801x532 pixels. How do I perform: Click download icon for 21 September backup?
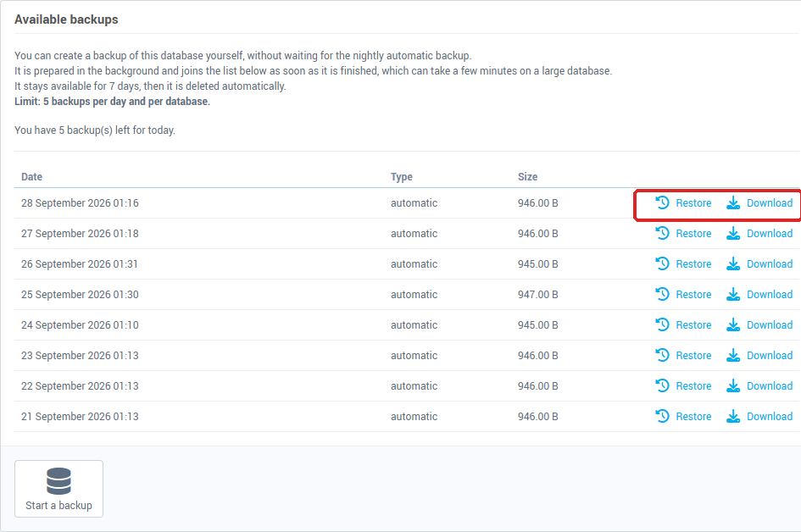click(733, 416)
